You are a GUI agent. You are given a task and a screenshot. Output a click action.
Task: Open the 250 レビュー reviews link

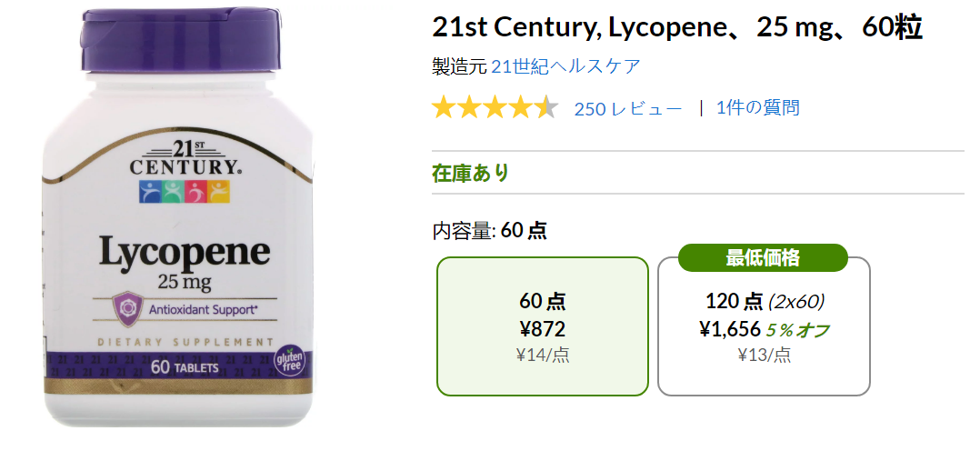pos(628,109)
